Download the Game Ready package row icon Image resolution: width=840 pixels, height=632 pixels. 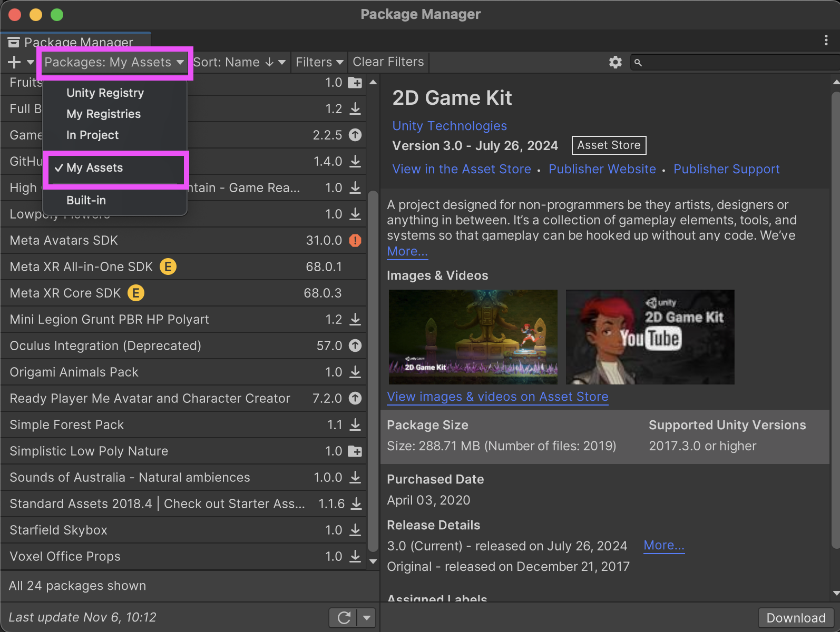point(356,187)
